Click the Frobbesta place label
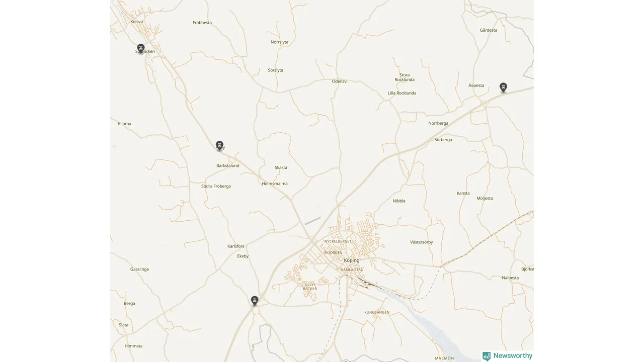Image resolution: width=644 pixels, height=362 pixels. click(202, 23)
